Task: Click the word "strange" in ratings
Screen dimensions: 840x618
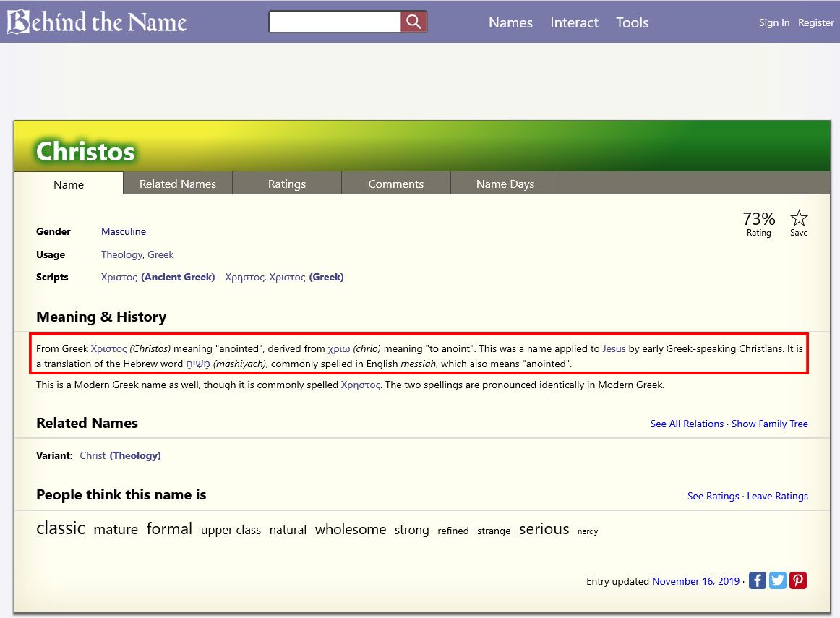Action: point(494,531)
